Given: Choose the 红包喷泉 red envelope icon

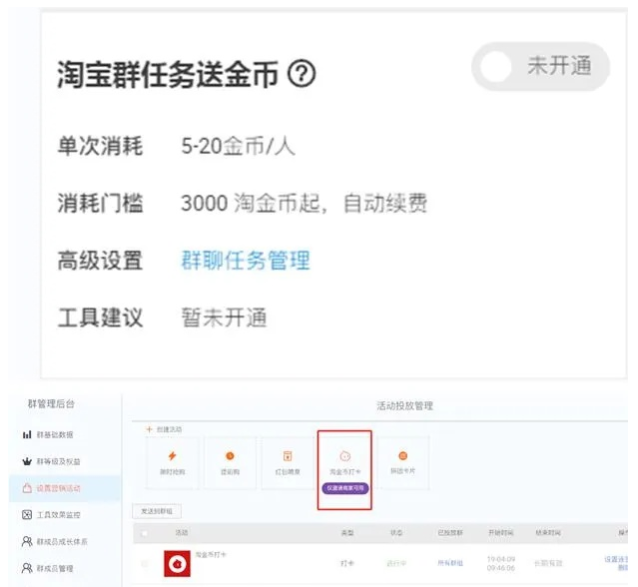Looking at the screenshot, I should coord(288,456).
